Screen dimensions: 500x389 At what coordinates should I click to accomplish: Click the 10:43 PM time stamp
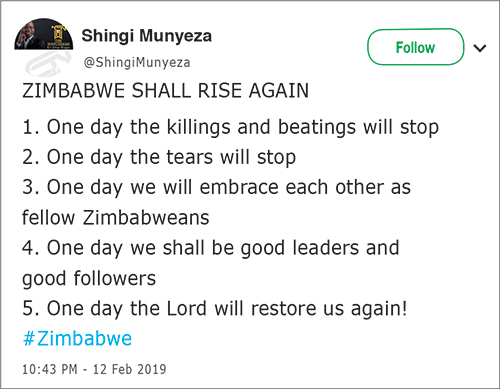50,369
